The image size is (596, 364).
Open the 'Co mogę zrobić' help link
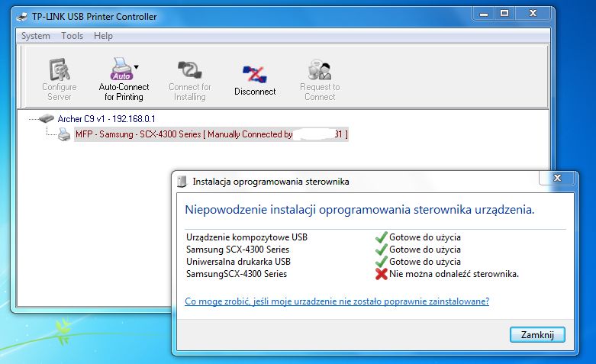[x=337, y=301]
